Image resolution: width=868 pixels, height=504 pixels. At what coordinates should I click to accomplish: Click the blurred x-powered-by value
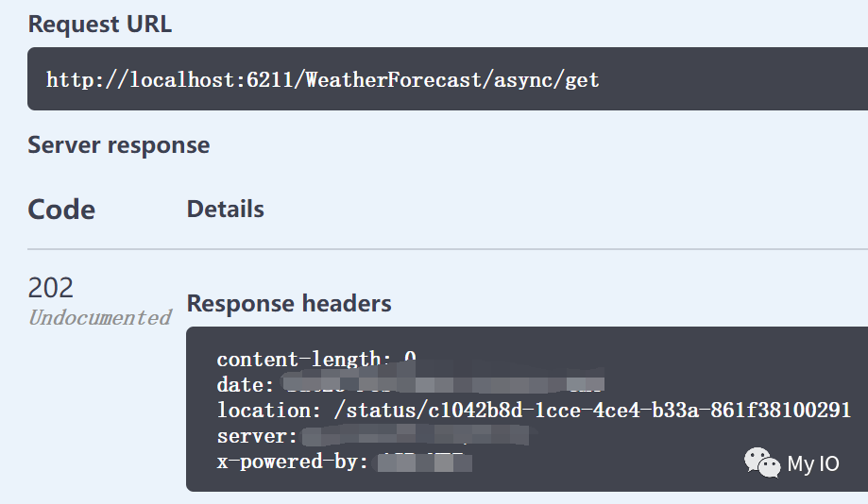pyautogui.click(x=424, y=462)
